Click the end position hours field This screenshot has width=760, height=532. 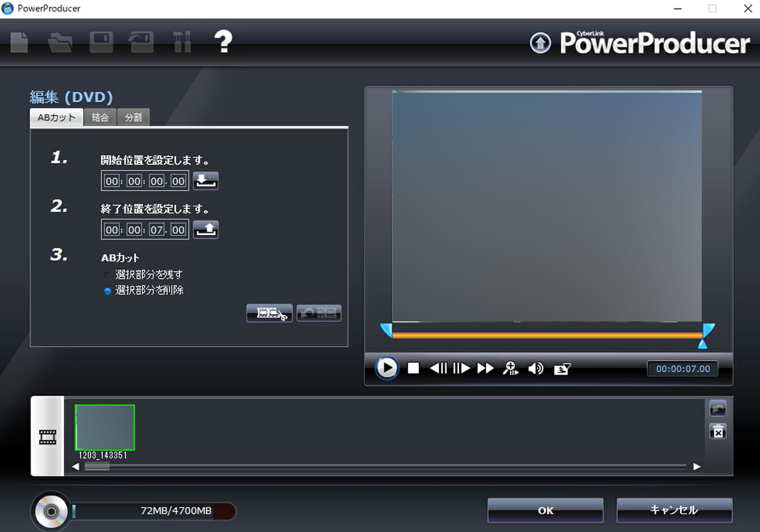112,230
